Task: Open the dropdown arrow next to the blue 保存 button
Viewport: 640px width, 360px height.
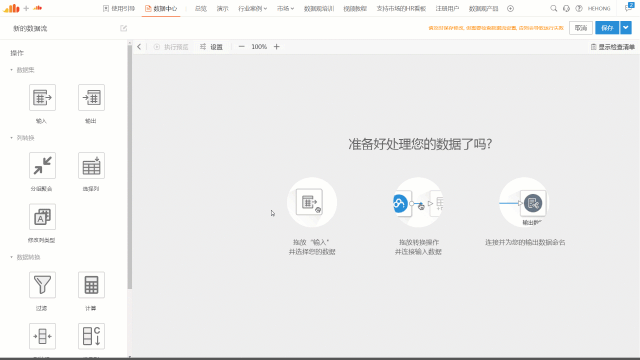Action: 626,28
